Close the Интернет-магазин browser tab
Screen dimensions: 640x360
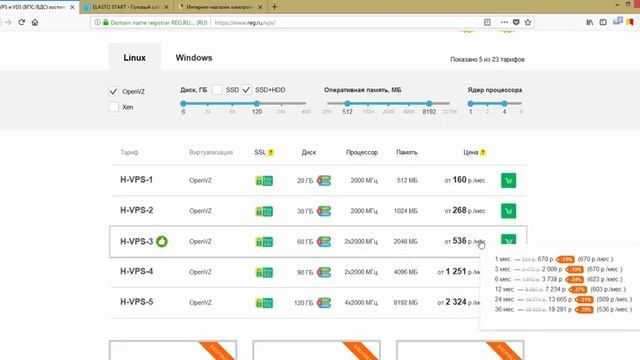coord(260,7)
